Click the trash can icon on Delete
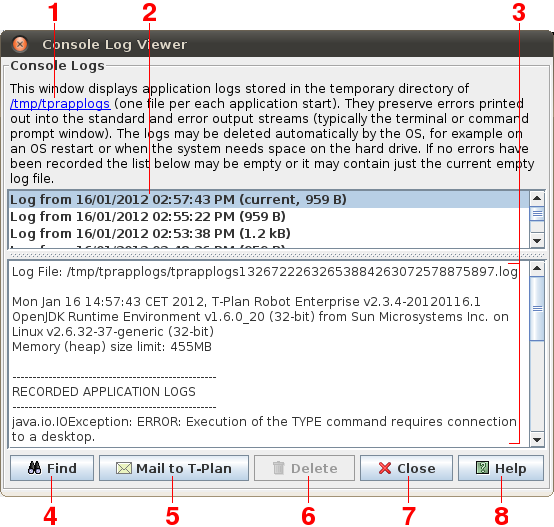 click(x=278, y=468)
